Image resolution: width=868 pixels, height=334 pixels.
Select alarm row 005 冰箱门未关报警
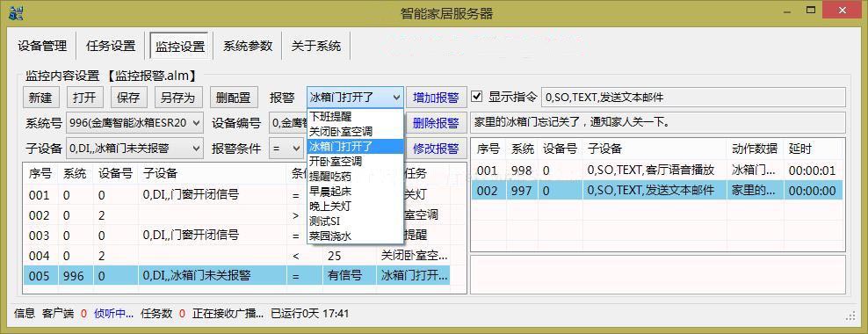point(236,276)
